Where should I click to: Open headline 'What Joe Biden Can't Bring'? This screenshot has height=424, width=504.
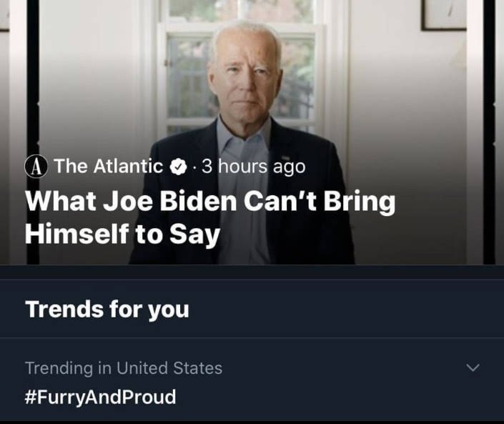(210, 202)
